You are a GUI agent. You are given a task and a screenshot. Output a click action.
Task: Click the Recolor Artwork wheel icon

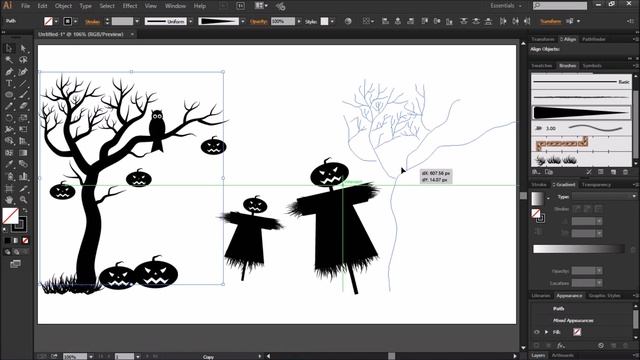click(x=348, y=21)
